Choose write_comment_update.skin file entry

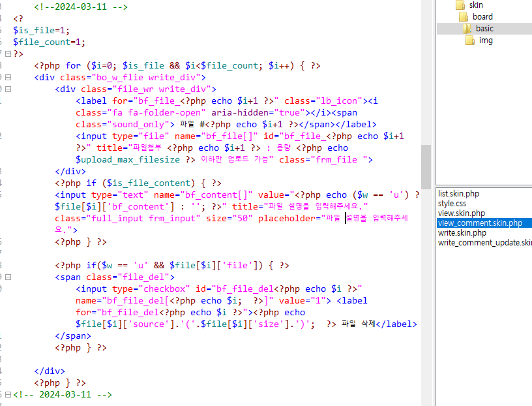coord(484,243)
